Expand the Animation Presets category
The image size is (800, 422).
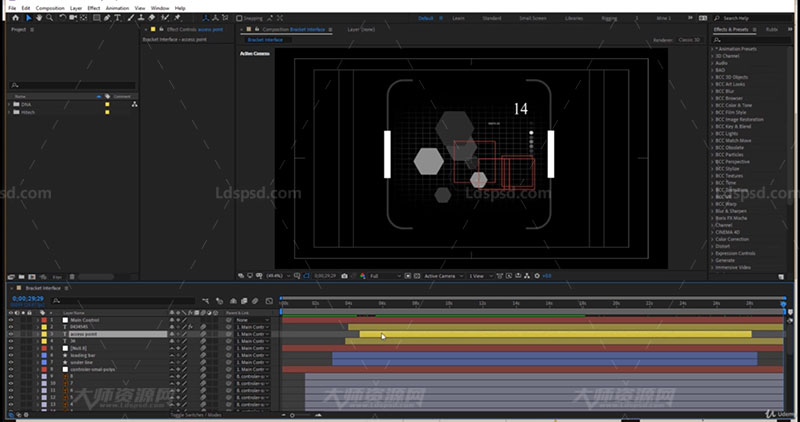click(713, 49)
